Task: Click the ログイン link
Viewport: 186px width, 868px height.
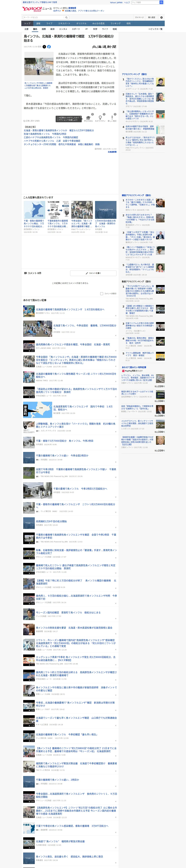Action: (57, 11)
